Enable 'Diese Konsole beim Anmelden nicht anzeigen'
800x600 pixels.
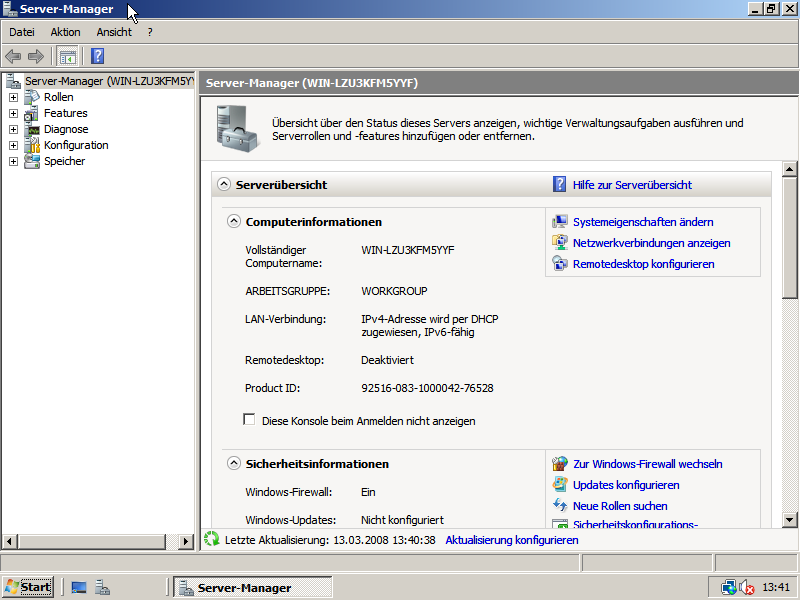pyautogui.click(x=250, y=420)
